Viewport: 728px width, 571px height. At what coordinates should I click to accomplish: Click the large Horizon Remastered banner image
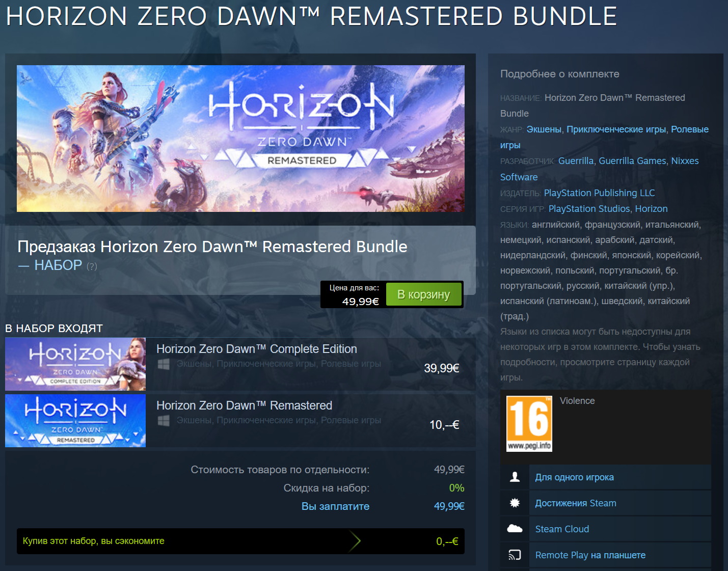pyautogui.click(x=240, y=139)
